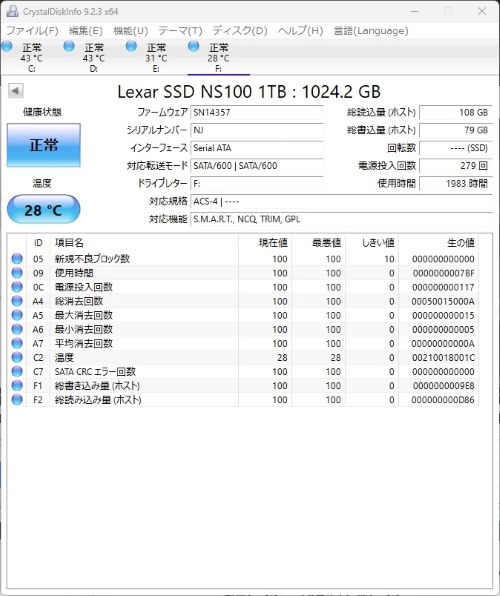This screenshot has width=500, height=596.
Task: Click status orb for attribute 05
Action: [x=17, y=259]
